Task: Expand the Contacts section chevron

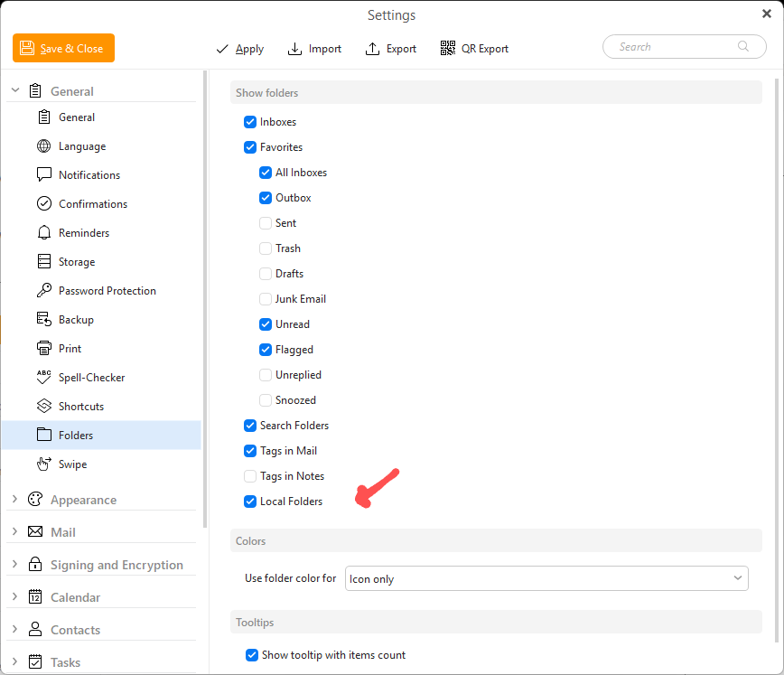Action: pos(14,629)
